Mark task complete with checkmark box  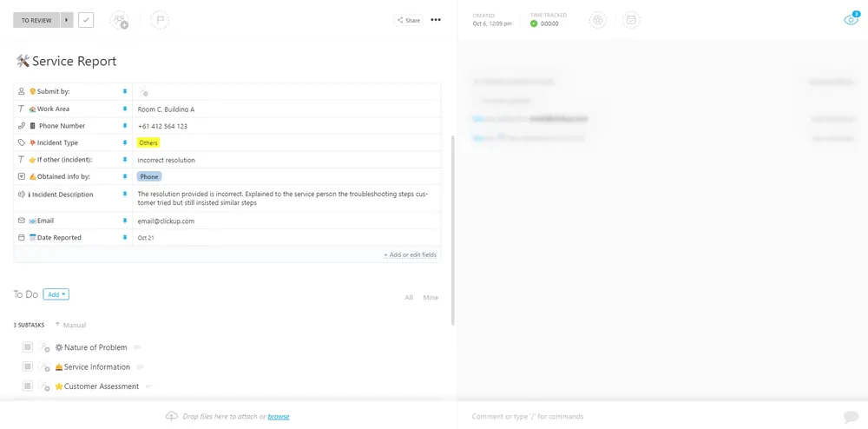pyautogui.click(x=86, y=21)
